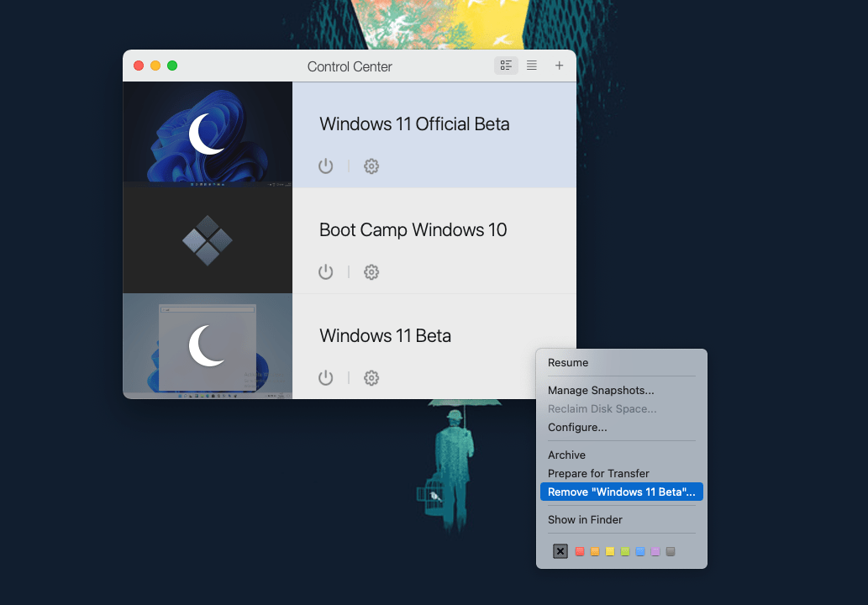Screen dimensions: 868x605
Task: Open settings gear for Windows 11 Beta
Action: pos(371,377)
